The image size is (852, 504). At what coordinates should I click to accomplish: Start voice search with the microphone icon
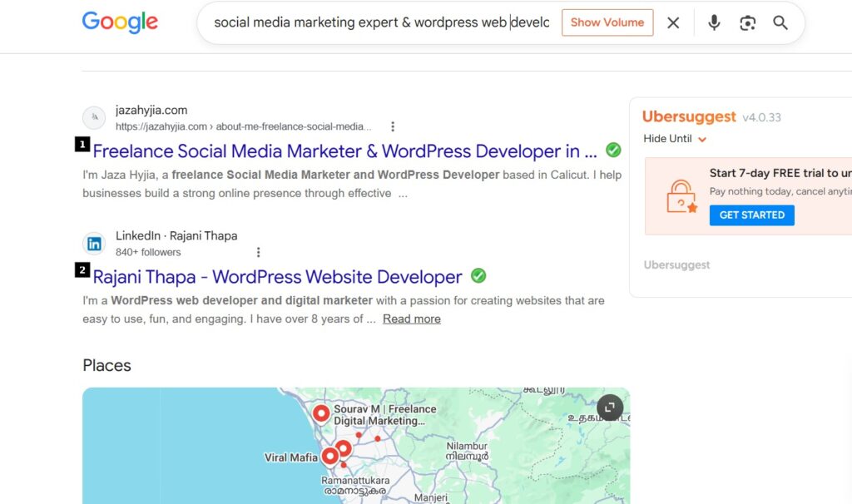[x=714, y=22]
